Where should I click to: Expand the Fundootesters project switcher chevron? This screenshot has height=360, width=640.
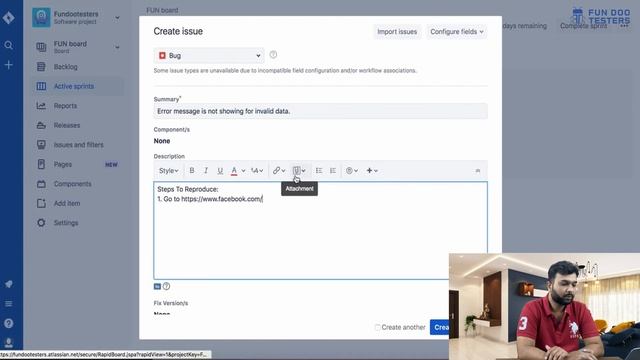(117, 18)
